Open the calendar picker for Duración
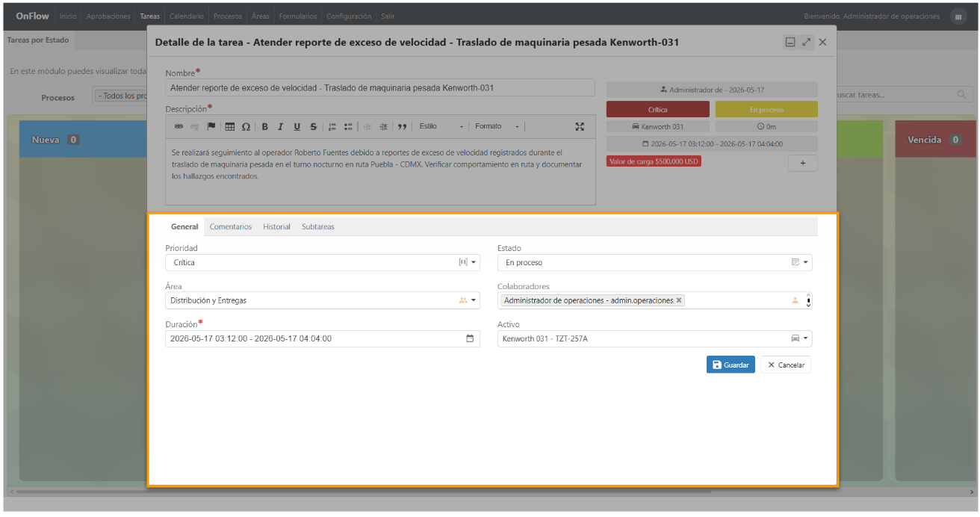980x517 pixels. (470, 338)
